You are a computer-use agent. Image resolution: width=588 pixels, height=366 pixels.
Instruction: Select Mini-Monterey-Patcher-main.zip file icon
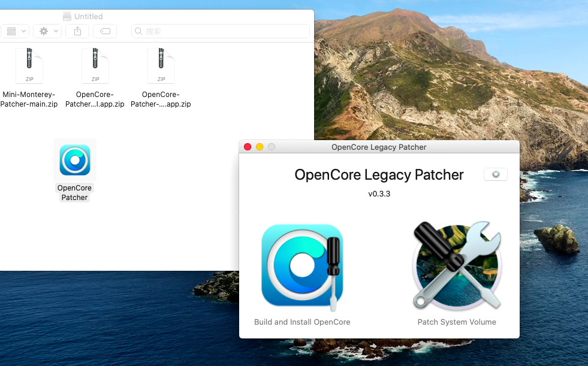(x=29, y=66)
